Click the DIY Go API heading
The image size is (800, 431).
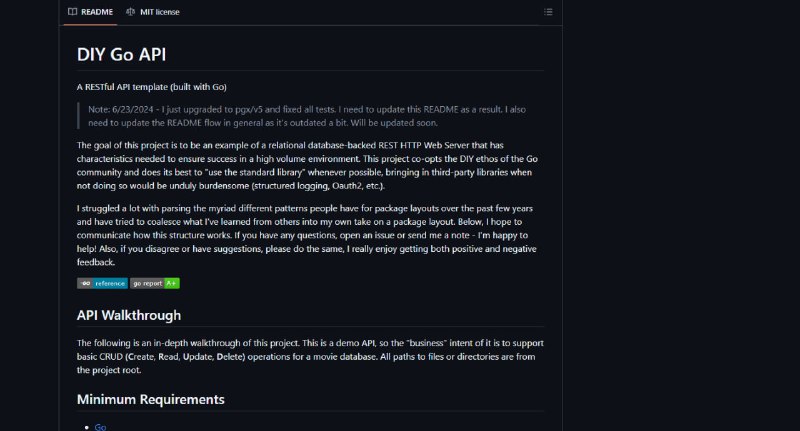click(121, 54)
